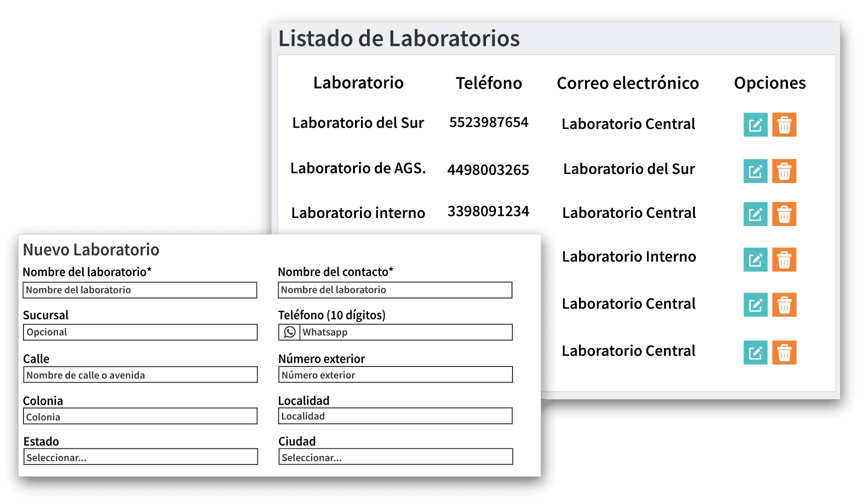
Task: Click the Sucursal optional field
Action: tap(140, 332)
